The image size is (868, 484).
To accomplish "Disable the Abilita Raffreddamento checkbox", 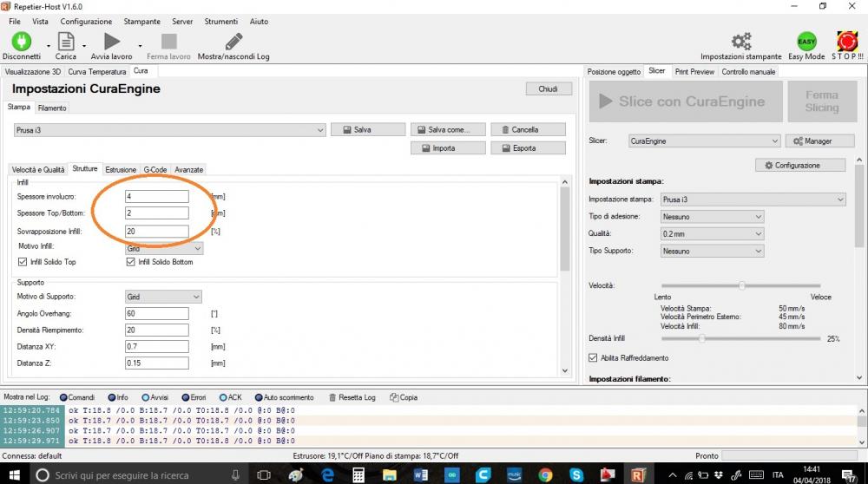I will tap(594, 357).
